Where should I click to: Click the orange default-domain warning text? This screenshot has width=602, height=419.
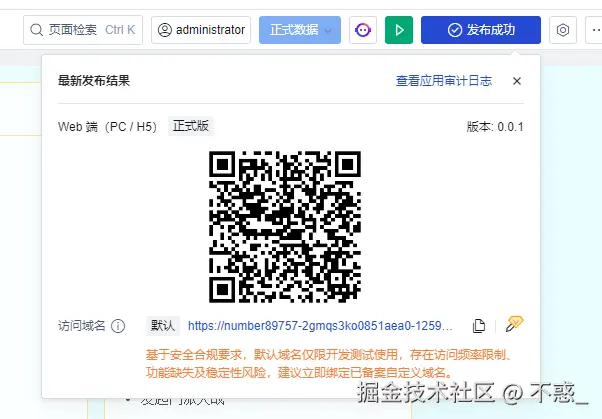coord(329,363)
